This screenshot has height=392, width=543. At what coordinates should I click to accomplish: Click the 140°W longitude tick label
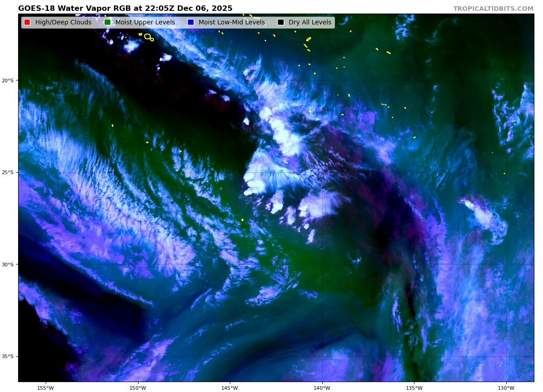(322, 387)
